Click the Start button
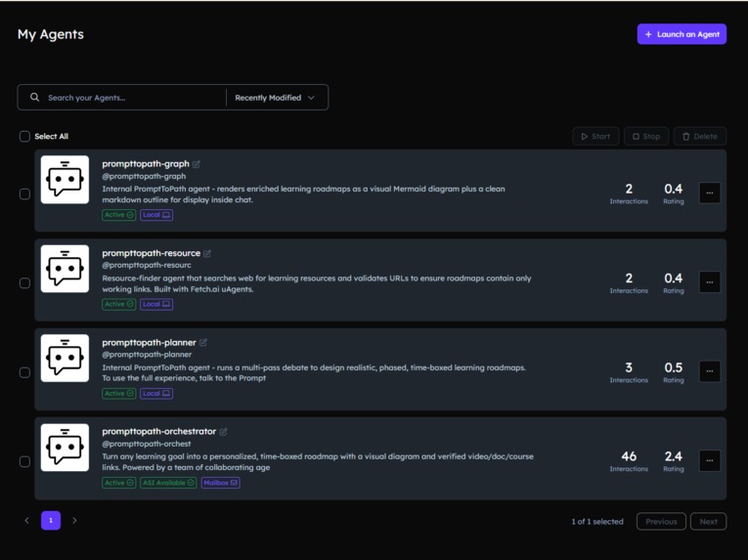The image size is (748, 560). 595,137
